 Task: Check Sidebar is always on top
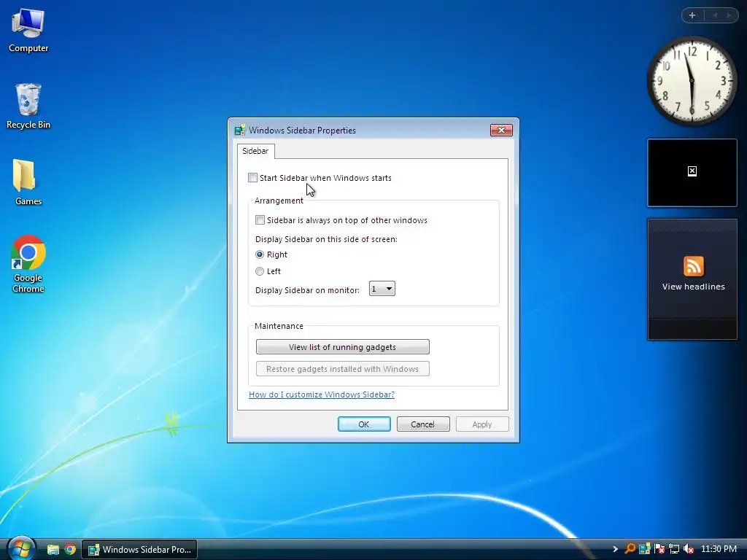260,220
